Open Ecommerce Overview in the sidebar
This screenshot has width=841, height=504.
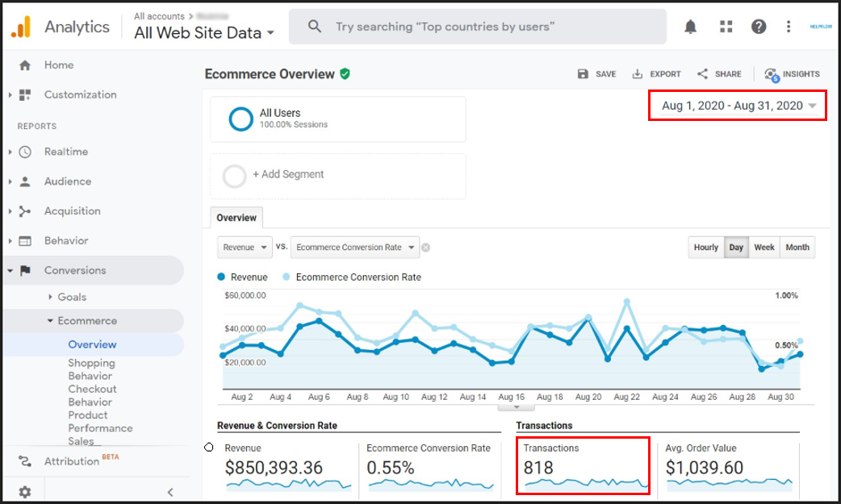pyautogui.click(x=92, y=345)
